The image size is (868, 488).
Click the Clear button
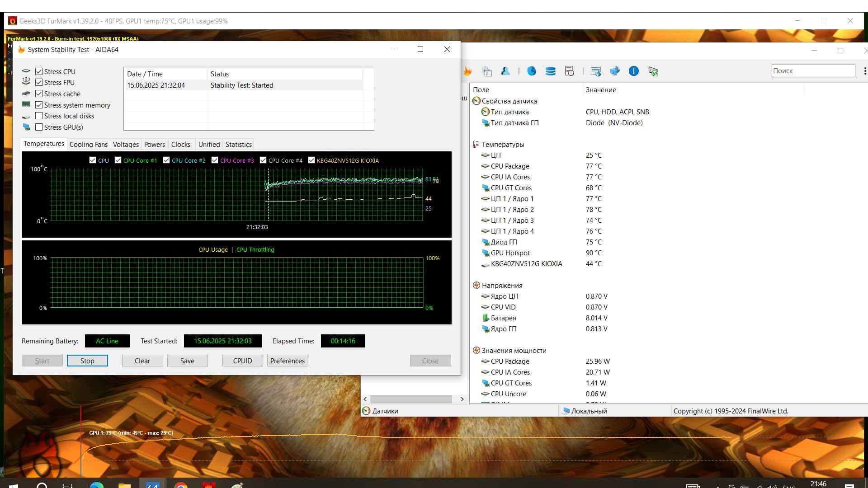click(142, 361)
